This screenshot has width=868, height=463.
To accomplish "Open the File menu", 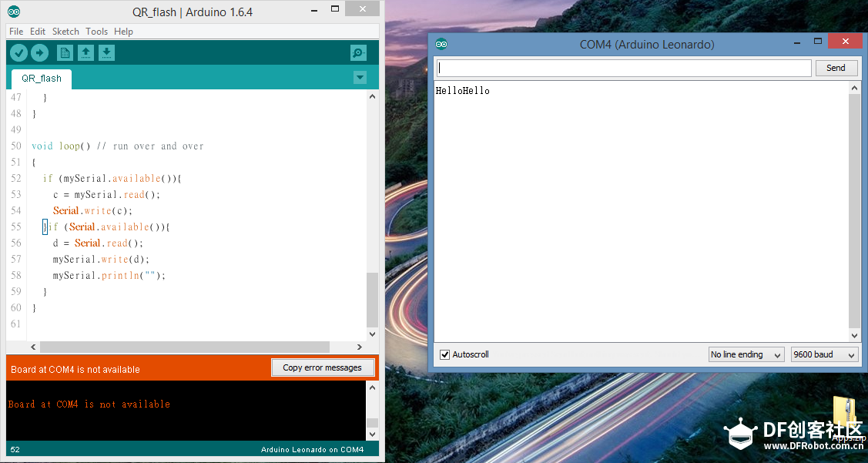I will [x=16, y=32].
